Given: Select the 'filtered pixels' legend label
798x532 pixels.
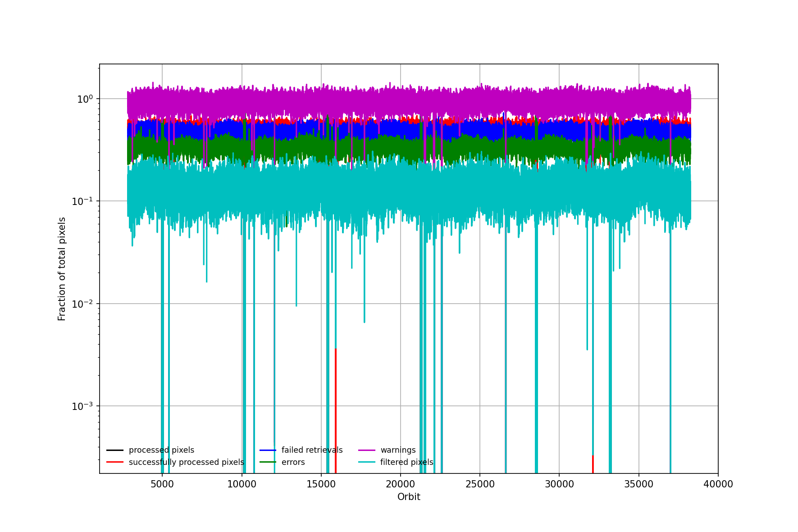Looking at the screenshot, I should (x=406, y=462).
